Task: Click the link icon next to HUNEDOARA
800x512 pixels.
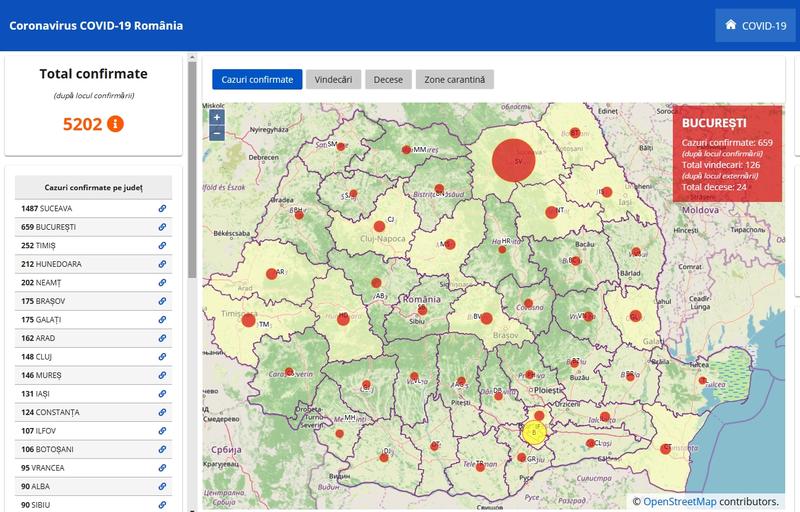Action: pos(163,264)
